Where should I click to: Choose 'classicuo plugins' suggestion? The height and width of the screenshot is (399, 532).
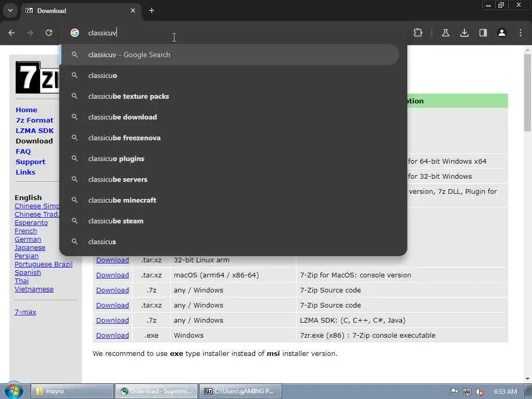pos(229,158)
